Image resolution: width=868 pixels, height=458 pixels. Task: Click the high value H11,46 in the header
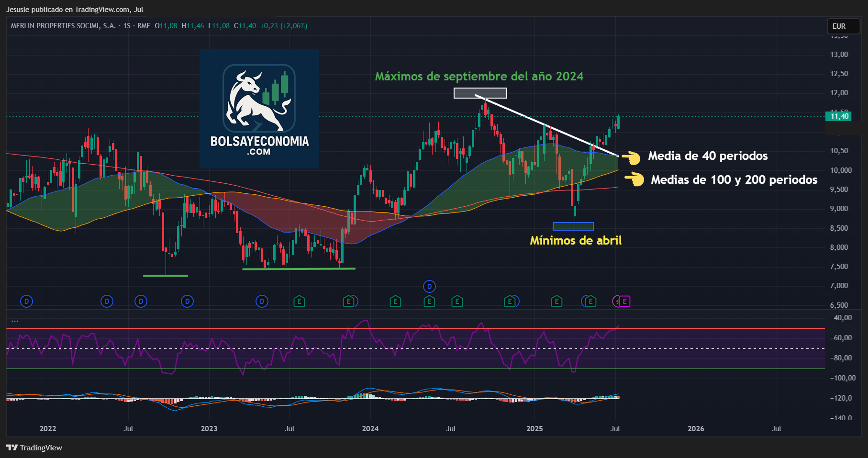(193, 26)
